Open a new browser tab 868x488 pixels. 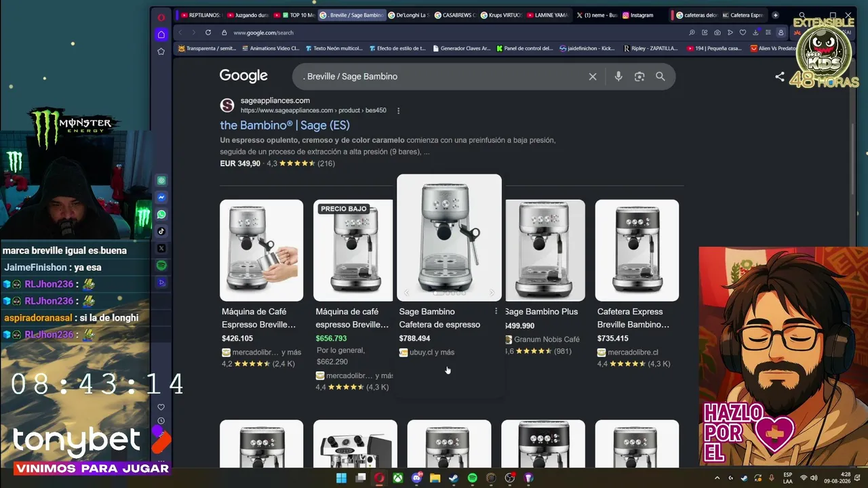[x=775, y=15]
